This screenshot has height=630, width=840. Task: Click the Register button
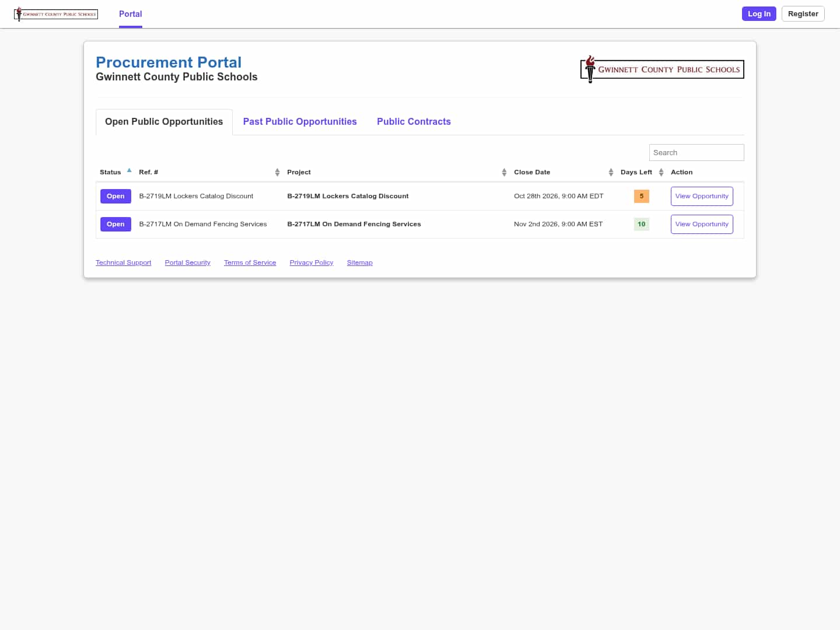803,14
